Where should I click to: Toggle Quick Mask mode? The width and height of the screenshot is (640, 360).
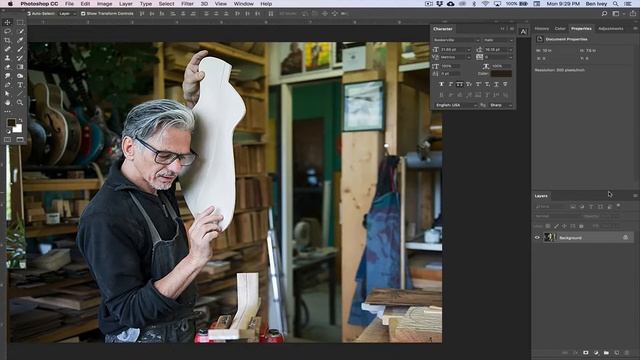pos(7,140)
